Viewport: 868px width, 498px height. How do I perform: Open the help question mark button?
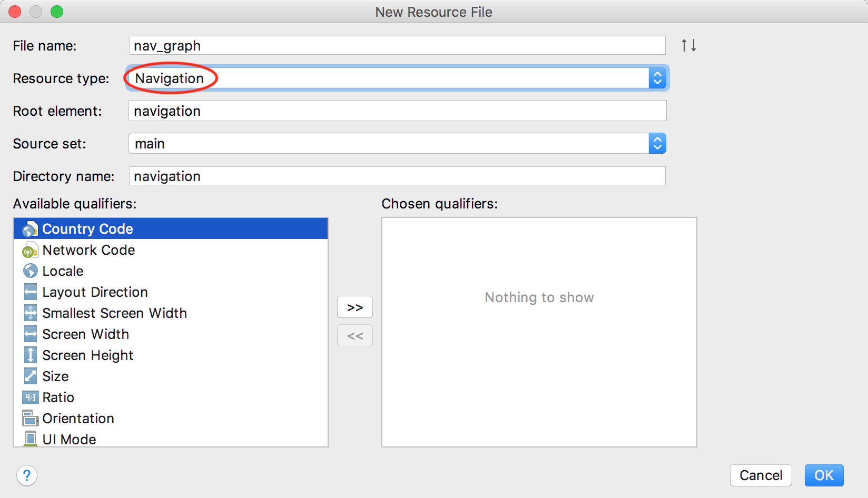tap(27, 475)
